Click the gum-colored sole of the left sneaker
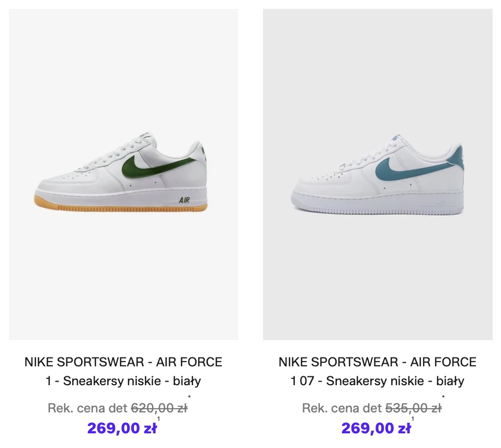Viewport: 501px width, 448px height. (x=120, y=208)
